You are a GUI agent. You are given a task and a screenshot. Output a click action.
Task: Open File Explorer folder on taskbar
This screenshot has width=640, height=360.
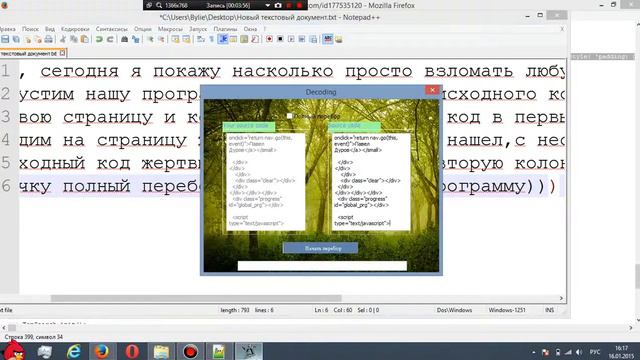tap(161, 351)
